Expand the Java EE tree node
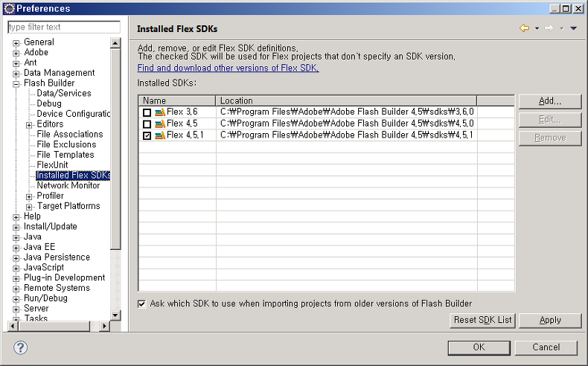 (16, 248)
